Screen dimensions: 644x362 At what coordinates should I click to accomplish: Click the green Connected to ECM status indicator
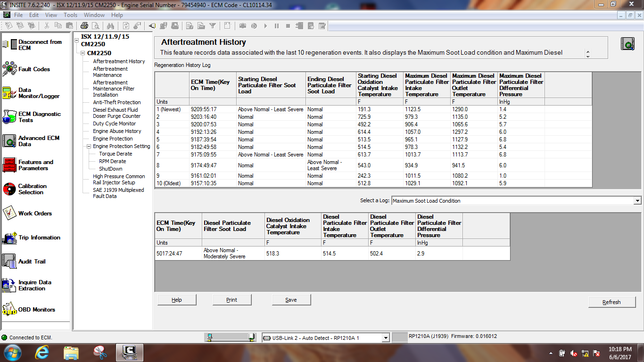[4, 337]
